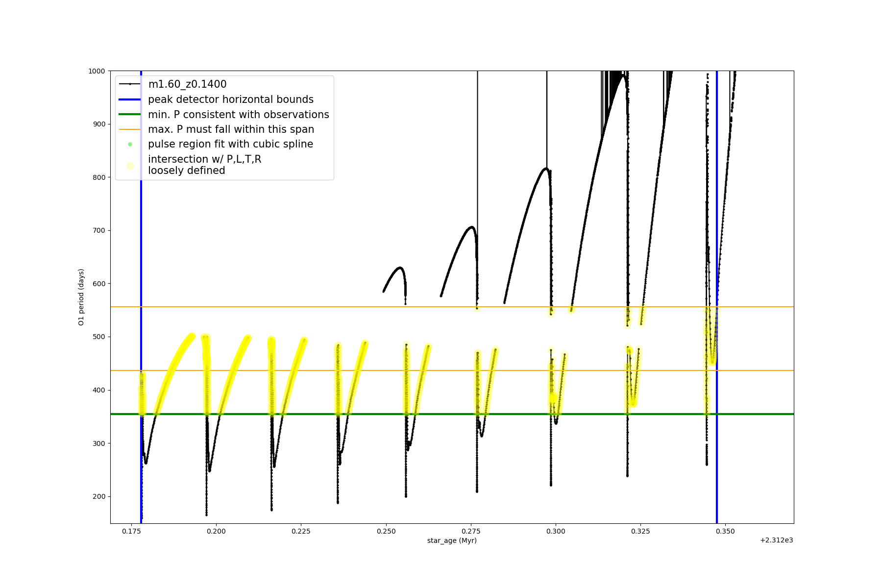Image resolution: width=882 pixels, height=588 pixels.
Task: Select 'max. P must fall within this span' text
Action: [231, 129]
